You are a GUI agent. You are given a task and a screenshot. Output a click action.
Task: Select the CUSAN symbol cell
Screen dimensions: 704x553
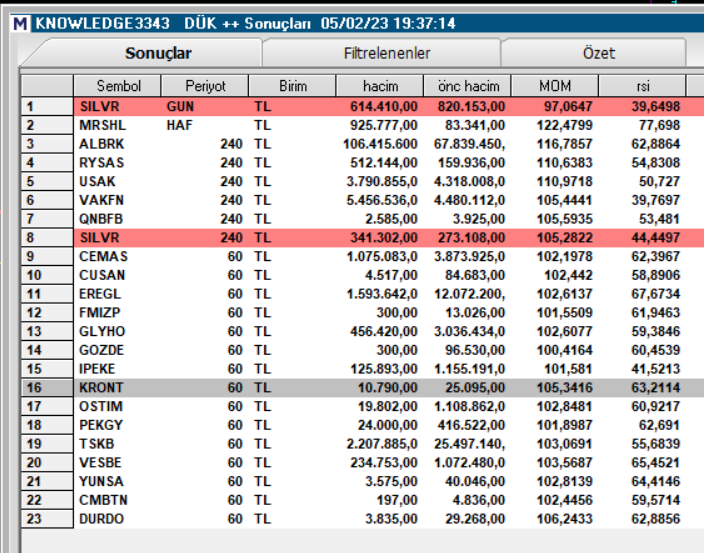tap(102, 275)
